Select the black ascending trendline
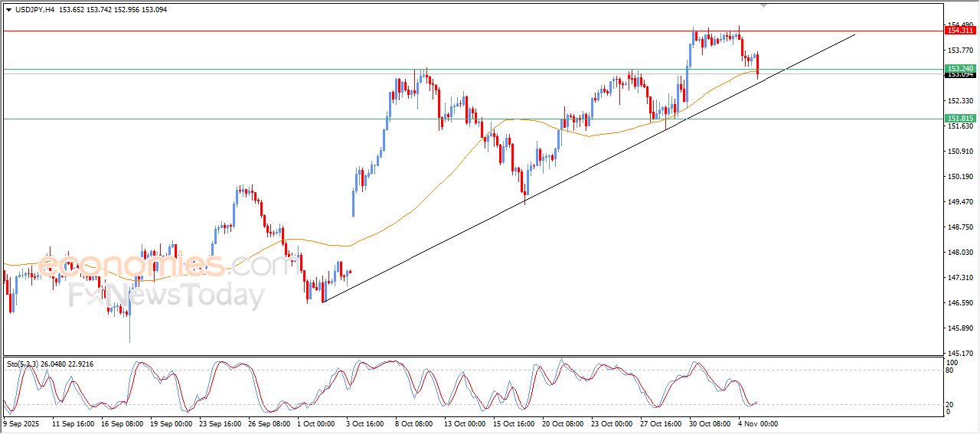980x434 pixels. pyautogui.click(x=590, y=168)
